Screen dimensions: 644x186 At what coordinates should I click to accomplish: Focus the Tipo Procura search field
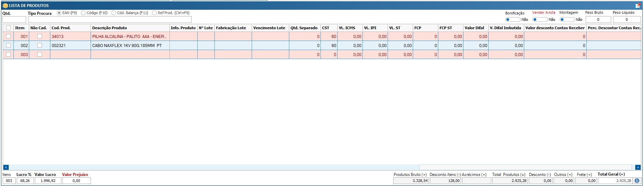[x=109, y=19]
